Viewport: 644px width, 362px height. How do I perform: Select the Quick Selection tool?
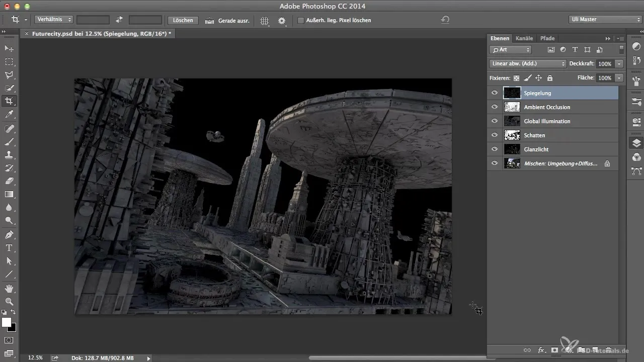(x=9, y=88)
